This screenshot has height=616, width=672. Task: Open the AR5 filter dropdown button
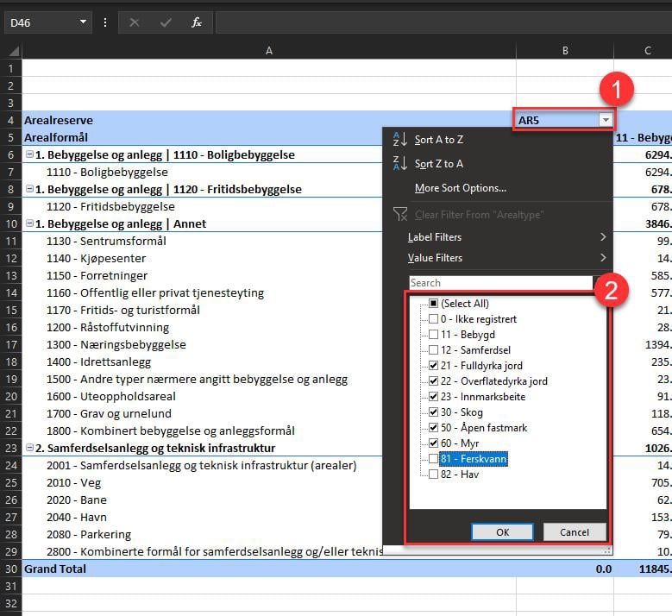[x=606, y=121]
